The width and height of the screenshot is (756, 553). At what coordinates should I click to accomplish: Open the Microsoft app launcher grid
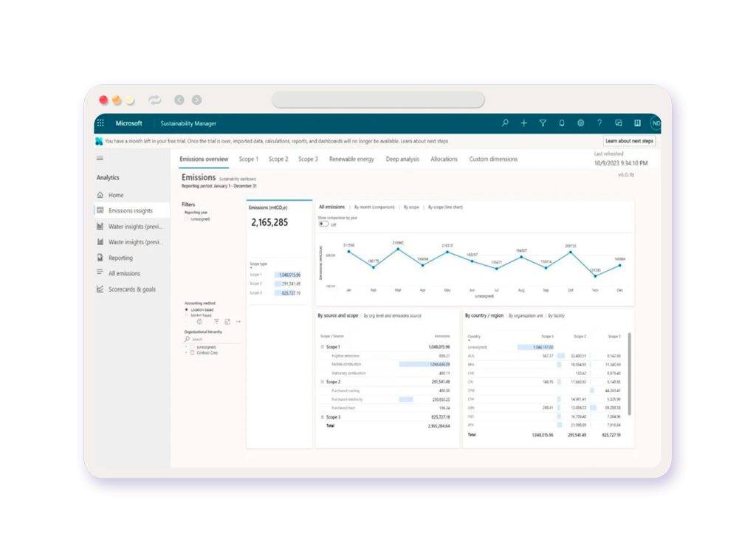[x=100, y=123]
